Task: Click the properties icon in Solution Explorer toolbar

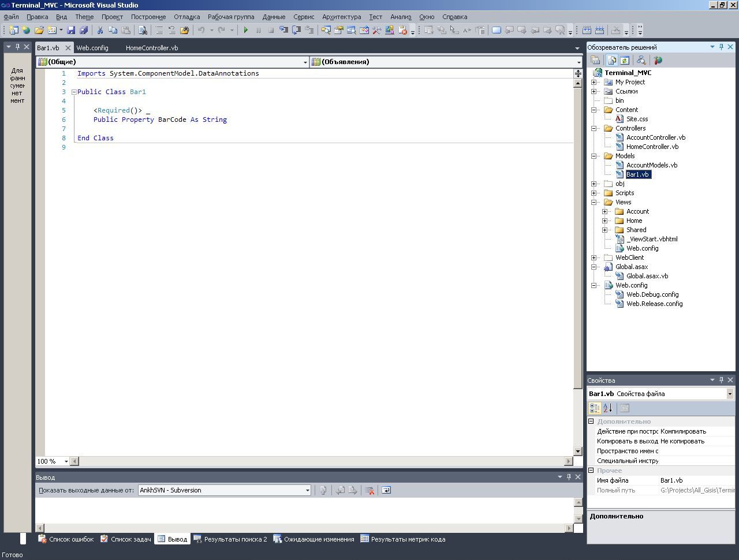Action: pyautogui.click(x=595, y=60)
